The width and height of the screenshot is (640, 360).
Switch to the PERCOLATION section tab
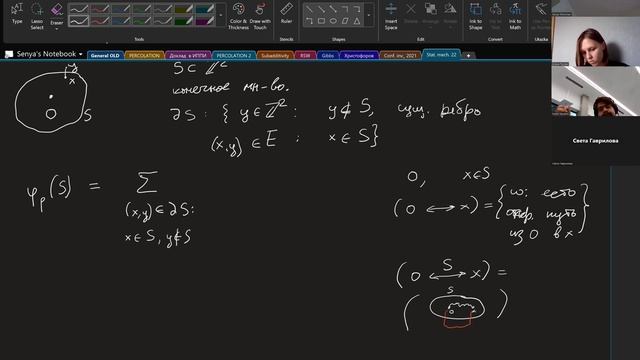tap(144, 56)
